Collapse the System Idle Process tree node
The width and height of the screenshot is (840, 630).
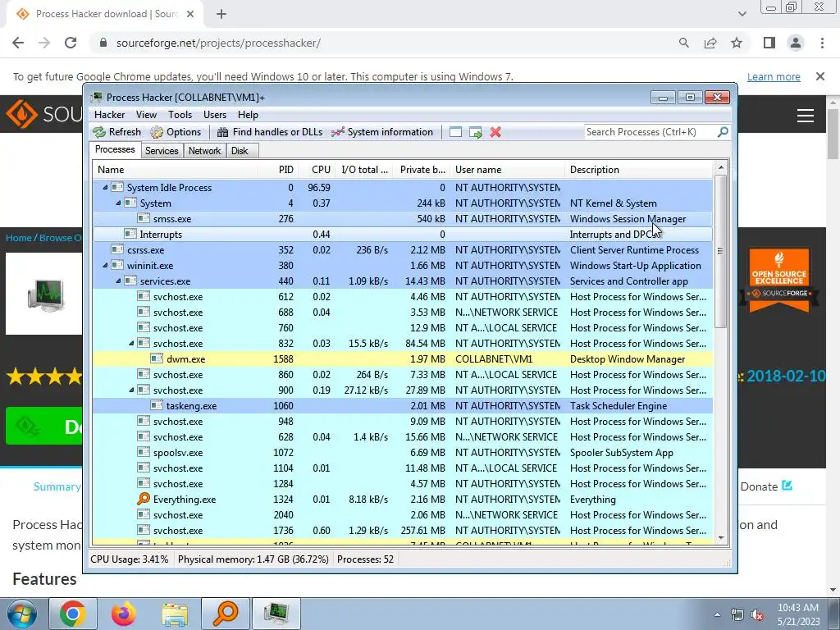[x=105, y=188]
